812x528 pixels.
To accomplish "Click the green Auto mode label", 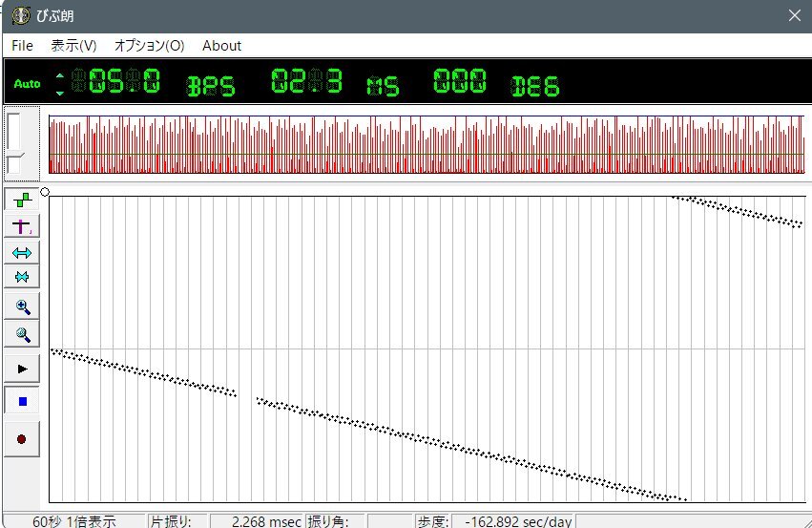I will tap(27, 83).
